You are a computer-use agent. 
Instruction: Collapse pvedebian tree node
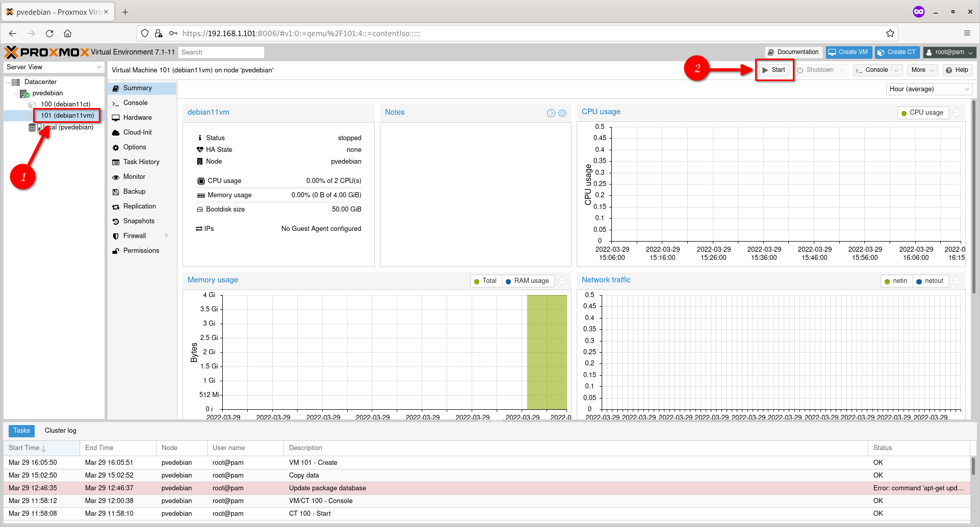coord(16,94)
